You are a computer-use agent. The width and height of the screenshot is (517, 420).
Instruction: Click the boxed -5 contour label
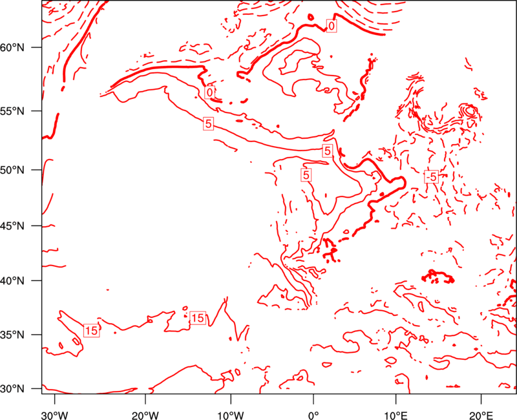431,177
